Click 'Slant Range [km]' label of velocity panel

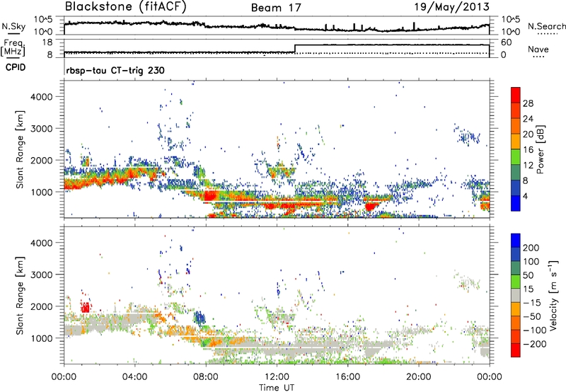click(20, 296)
